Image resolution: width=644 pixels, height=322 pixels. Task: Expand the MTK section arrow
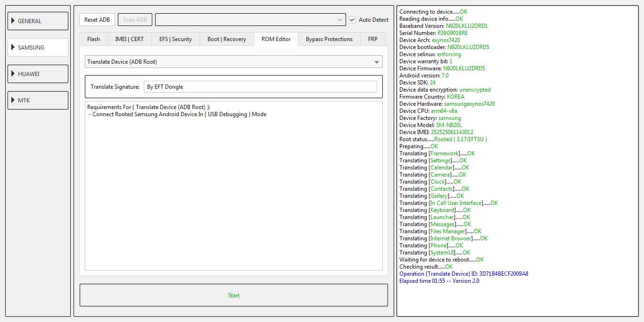pos(13,100)
